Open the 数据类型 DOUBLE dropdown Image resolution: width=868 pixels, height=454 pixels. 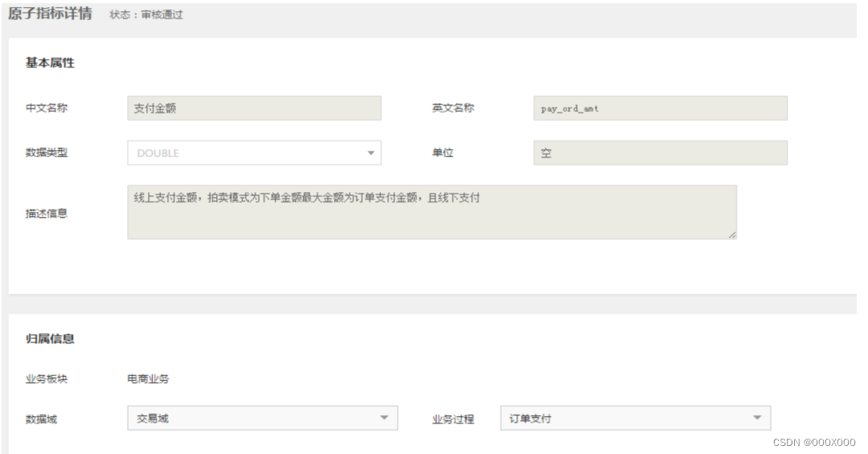coord(254,153)
